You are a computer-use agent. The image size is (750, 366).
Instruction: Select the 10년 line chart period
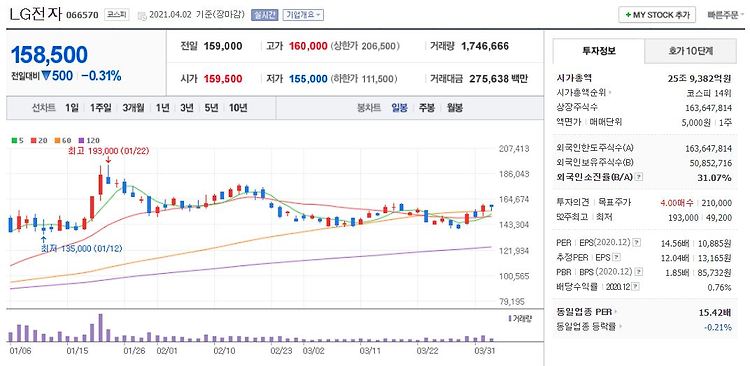[x=238, y=108]
